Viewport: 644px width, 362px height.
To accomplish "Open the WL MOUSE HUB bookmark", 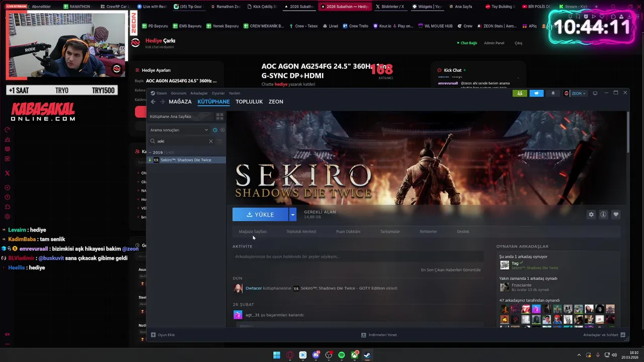I will (435, 26).
